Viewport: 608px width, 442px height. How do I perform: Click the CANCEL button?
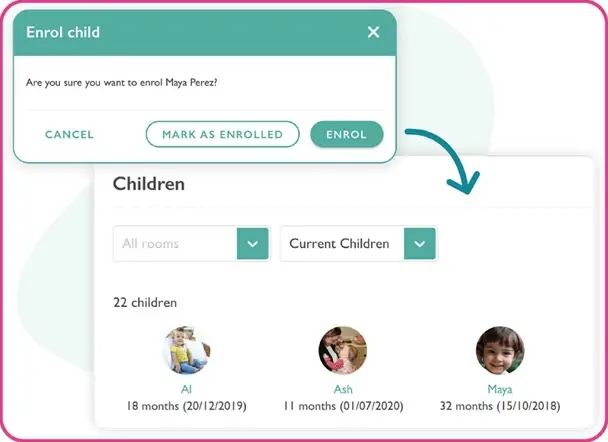pos(69,134)
